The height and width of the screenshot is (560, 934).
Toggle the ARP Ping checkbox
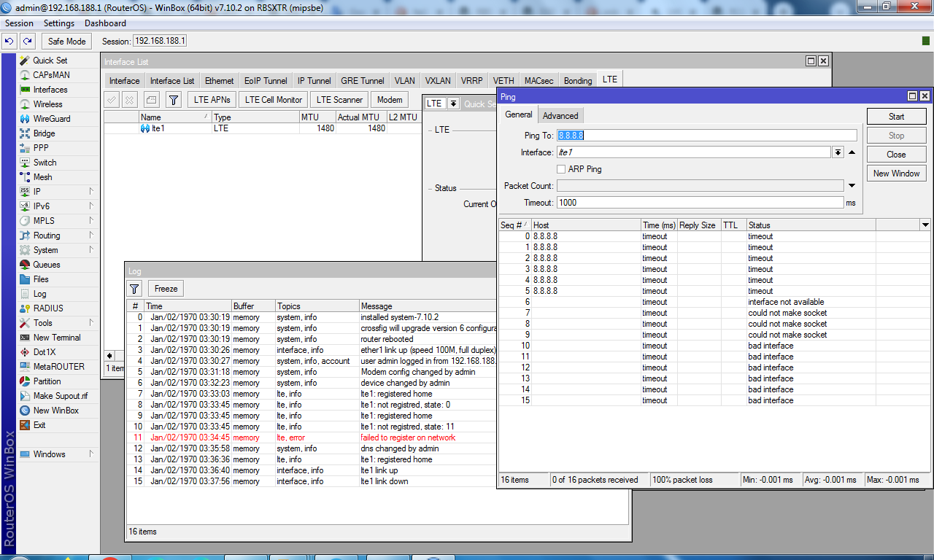[561, 169]
